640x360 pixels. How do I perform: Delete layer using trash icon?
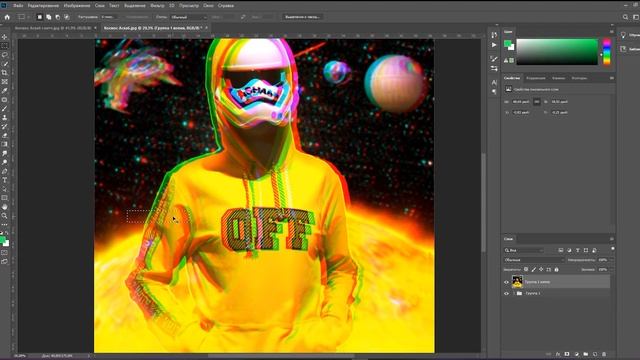click(604, 354)
